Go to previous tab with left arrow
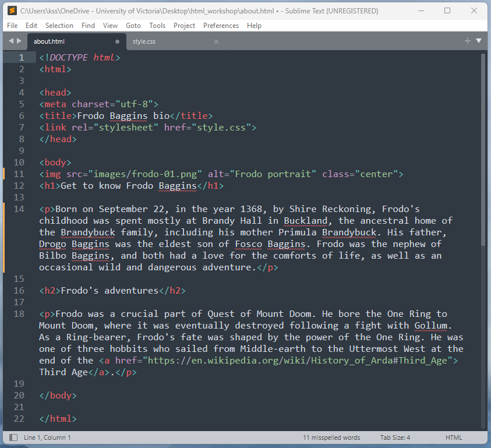 point(11,41)
